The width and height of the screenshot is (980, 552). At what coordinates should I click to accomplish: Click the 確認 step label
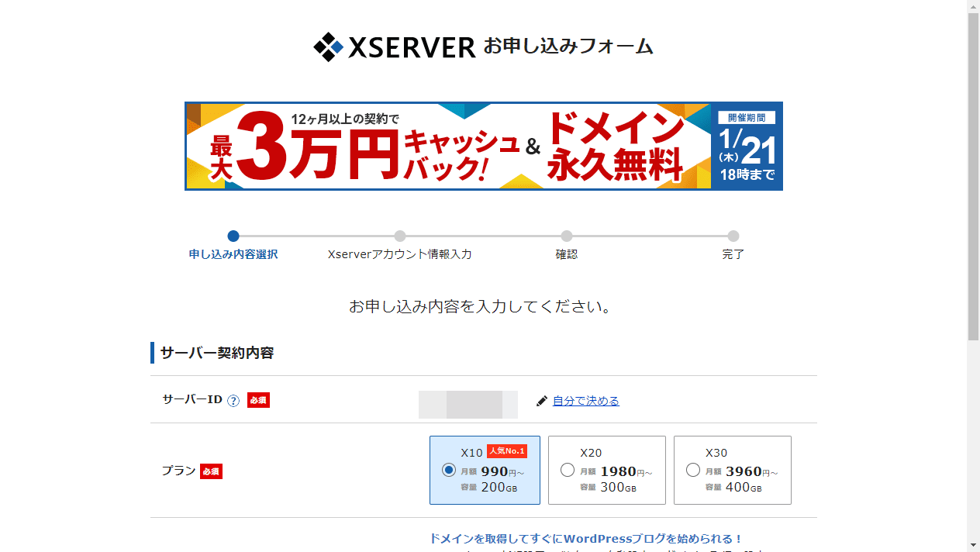tap(567, 254)
